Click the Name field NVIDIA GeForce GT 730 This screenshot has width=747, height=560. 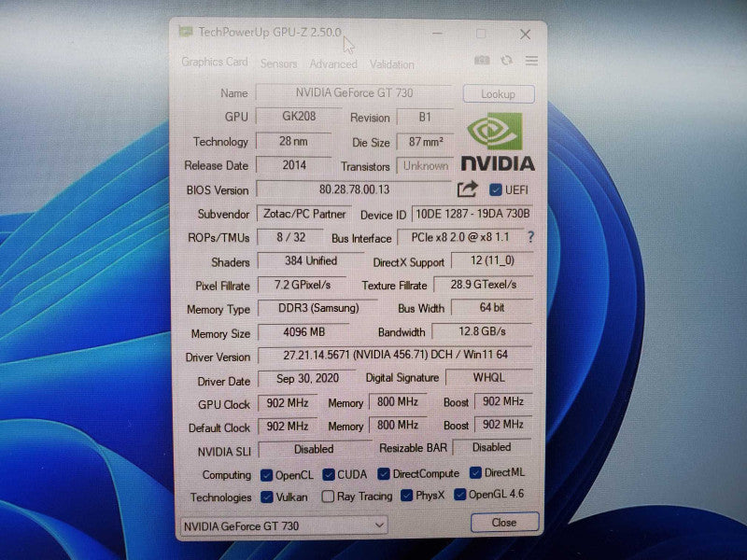(354, 92)
